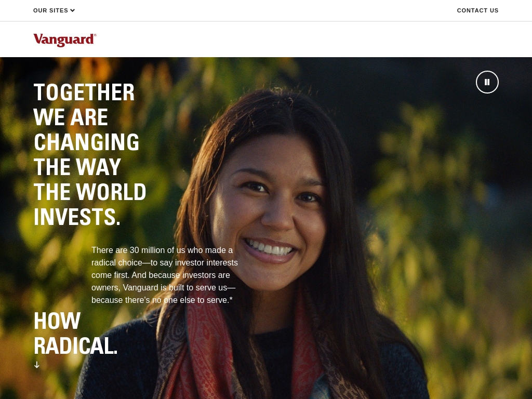Click the word INVESTS. in the headline
This screenshot has width=532, height=399.
pos(77,217)
